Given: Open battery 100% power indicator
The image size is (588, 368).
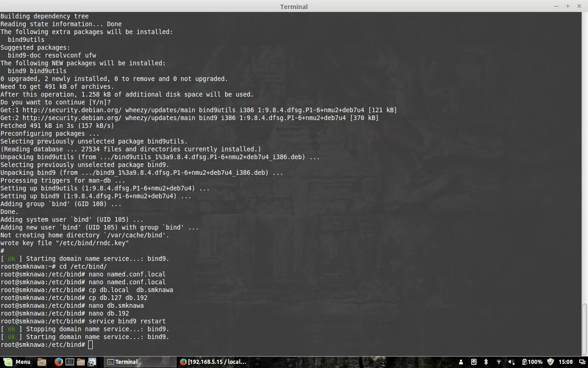Looking at the screenshot, I should point(532,362).
